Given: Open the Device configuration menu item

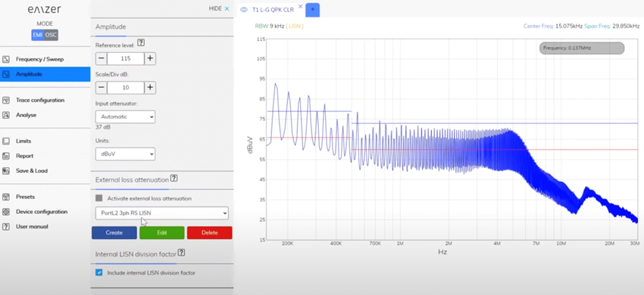Looking at the screenshot, I should (x=42, y=212).
